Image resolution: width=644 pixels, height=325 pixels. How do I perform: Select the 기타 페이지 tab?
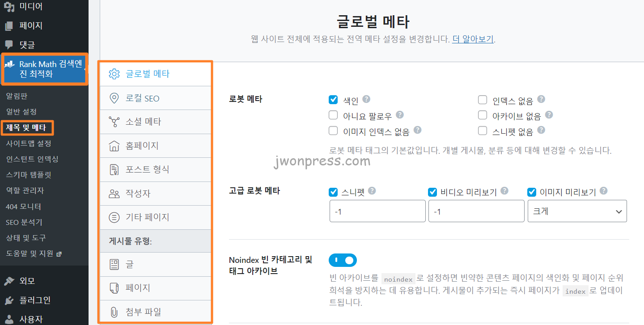[147, 218]
